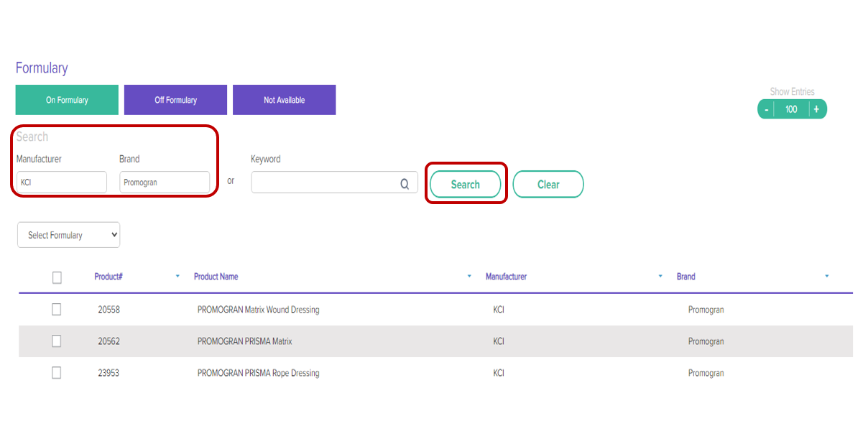Screen dimensions: 868x434
Task: Click the keyword search magnifier icon
Action: (405, 184)
